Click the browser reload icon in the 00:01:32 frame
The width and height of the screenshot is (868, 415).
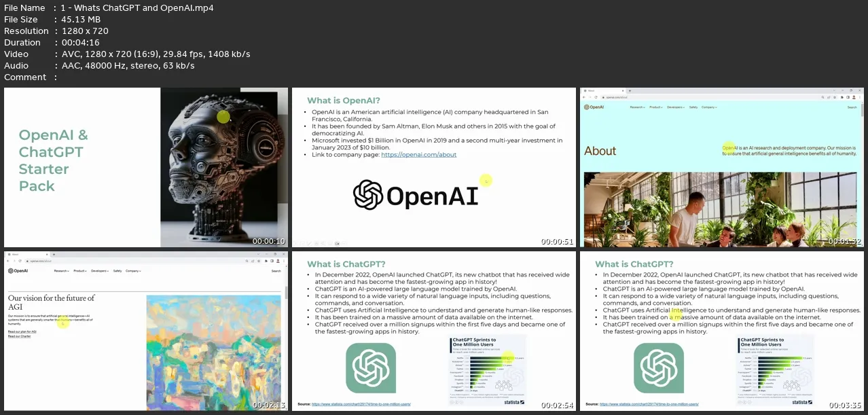coord(596,97)
